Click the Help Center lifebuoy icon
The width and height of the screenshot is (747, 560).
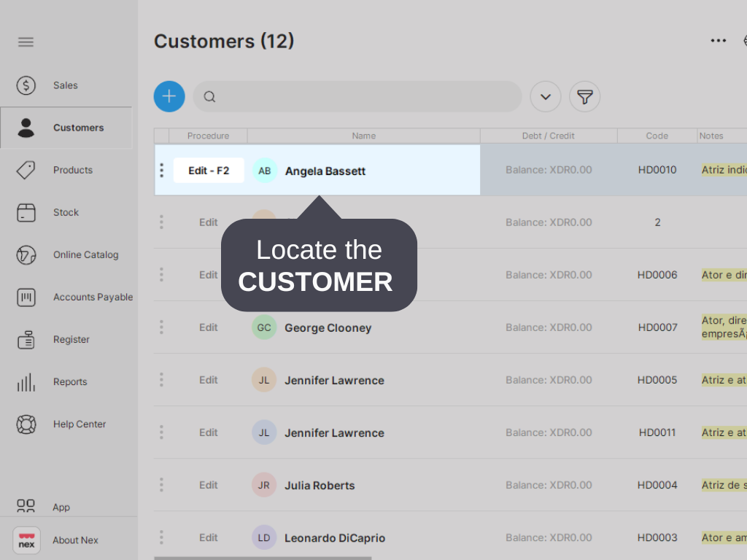26,424
